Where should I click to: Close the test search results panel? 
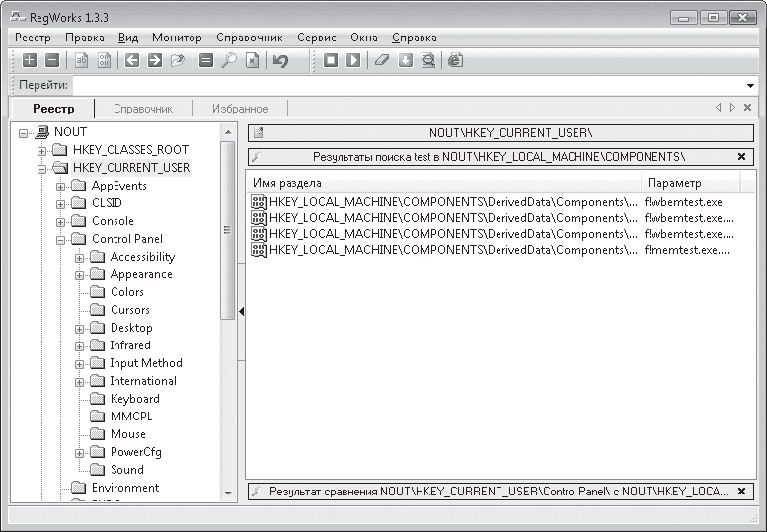[741, 157]
